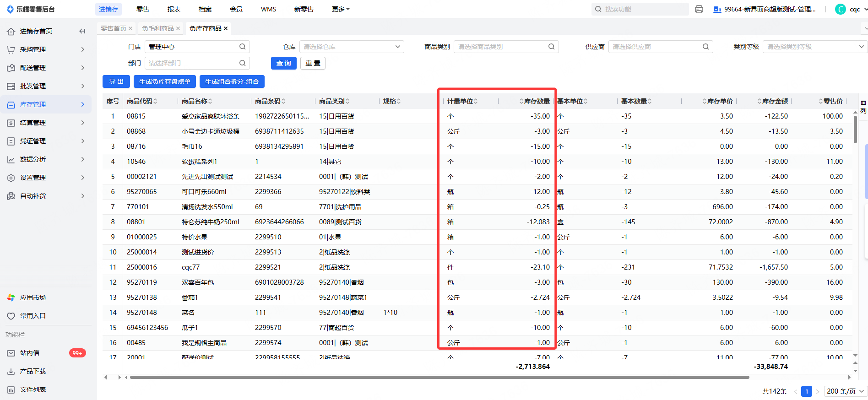Click the 查询 button
This screenshot has height=400, width=868.
coord(284,63)
